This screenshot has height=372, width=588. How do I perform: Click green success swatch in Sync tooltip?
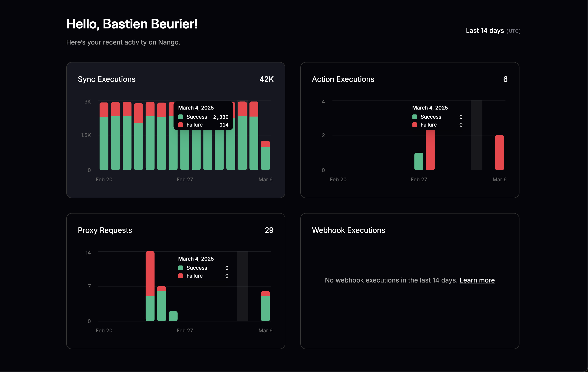click(x=180, y=117)
